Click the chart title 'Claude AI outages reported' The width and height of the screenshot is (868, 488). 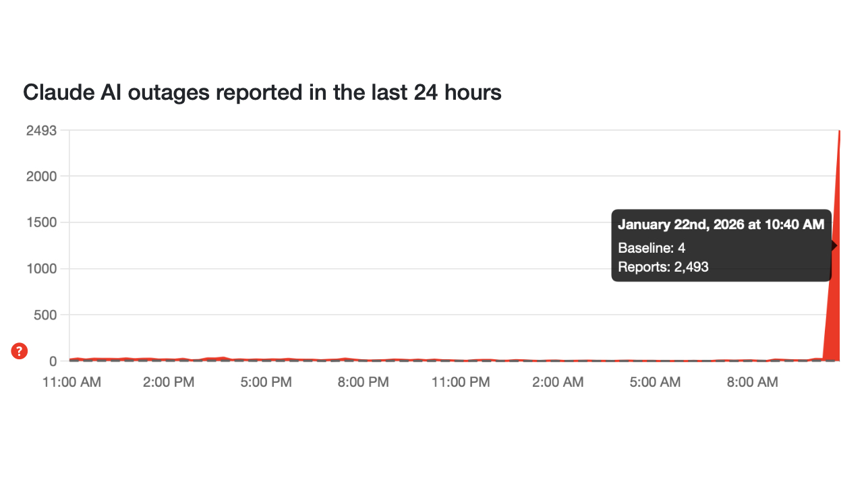262,92
